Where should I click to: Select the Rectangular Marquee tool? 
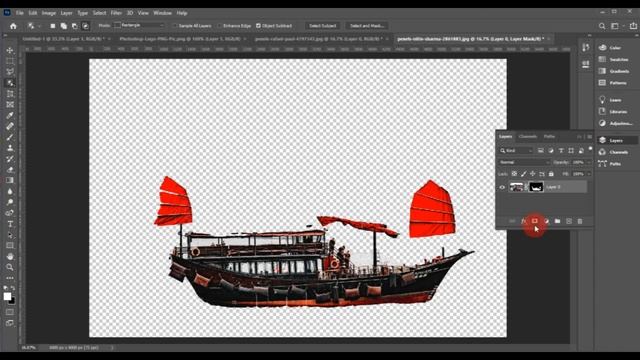[10, 61]
